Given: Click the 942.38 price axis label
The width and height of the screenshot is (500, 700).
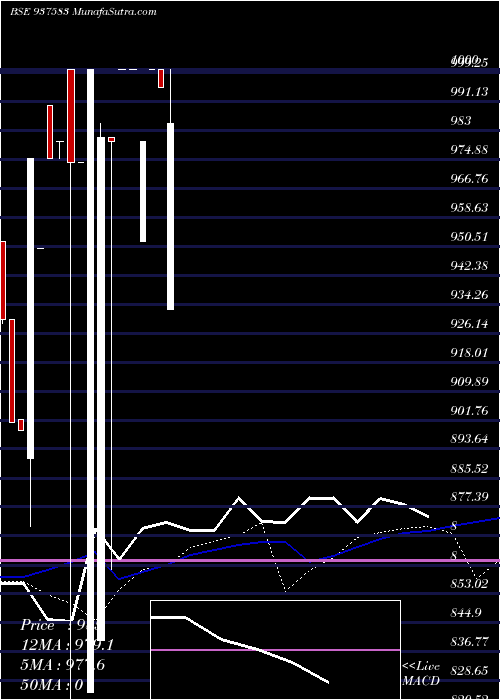Looking at the screenshot, I should coord(469,266).
